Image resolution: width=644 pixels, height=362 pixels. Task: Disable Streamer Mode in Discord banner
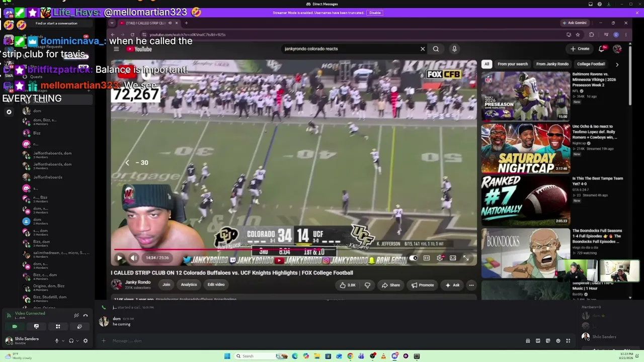[x=375, y=13]
